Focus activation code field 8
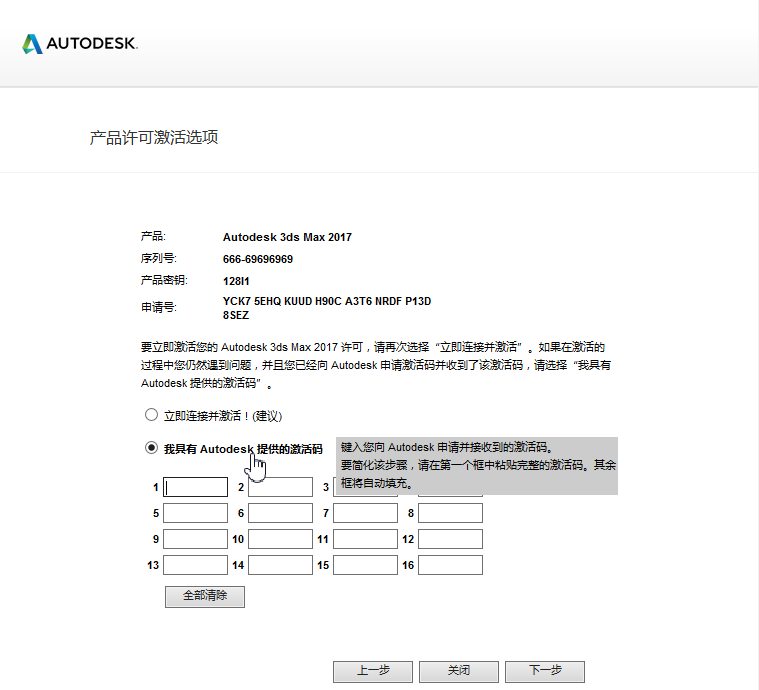This screenshot has height=690, width=759. tap(450, 513)
